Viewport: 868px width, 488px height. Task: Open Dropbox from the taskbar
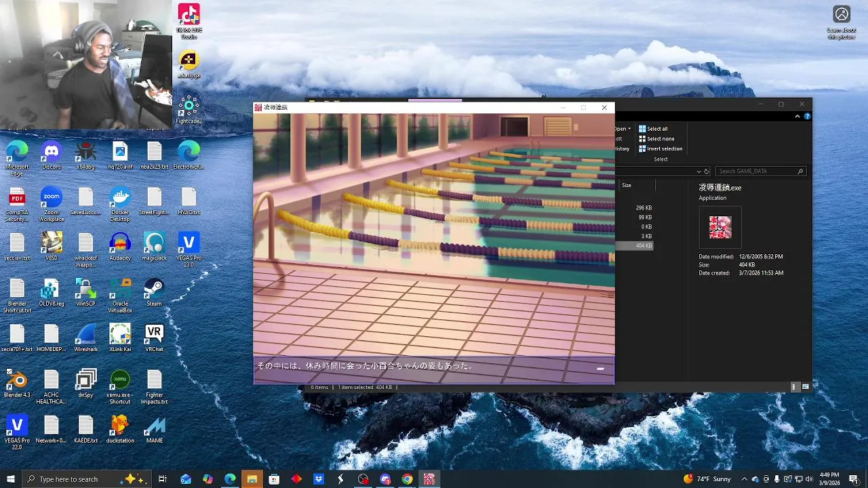pos(319,479)
